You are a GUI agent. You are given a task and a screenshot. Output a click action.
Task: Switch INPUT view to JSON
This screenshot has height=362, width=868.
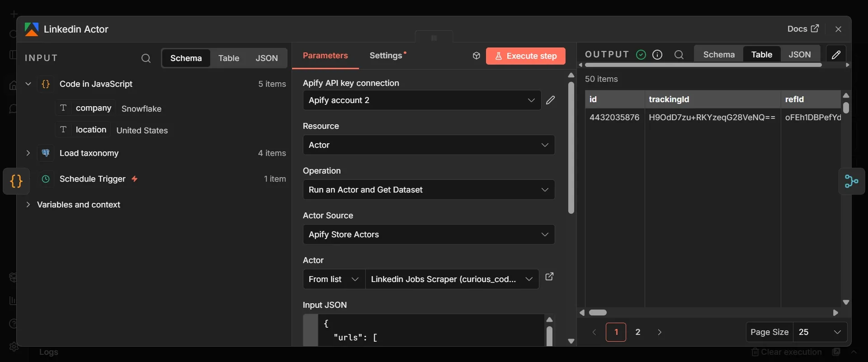point(267,58)
